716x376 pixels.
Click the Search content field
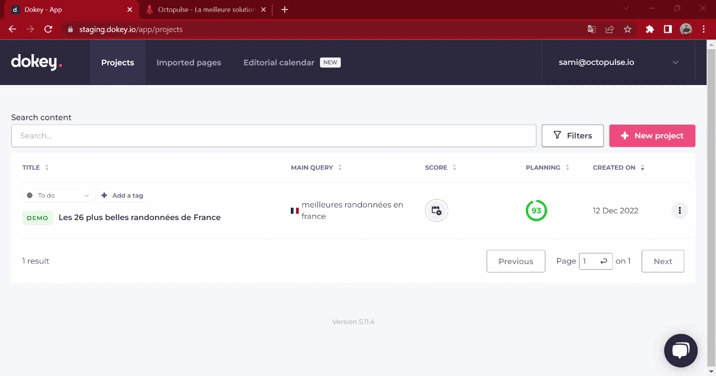[274, 136]
